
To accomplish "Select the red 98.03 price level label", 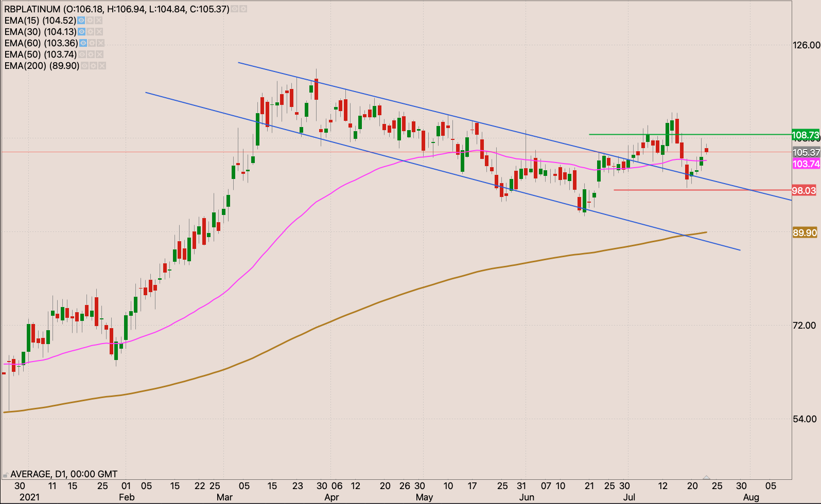I will click(803, 191).
